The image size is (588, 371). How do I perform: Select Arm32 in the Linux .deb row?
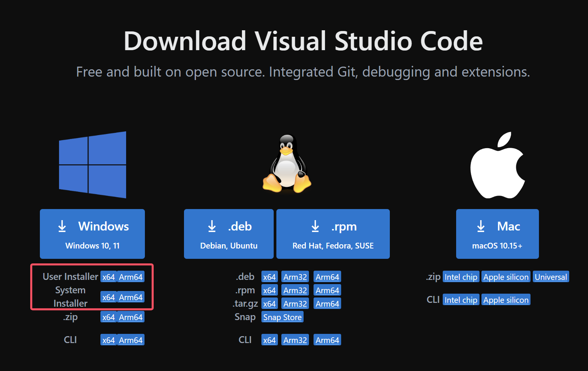tap(295, 277)
